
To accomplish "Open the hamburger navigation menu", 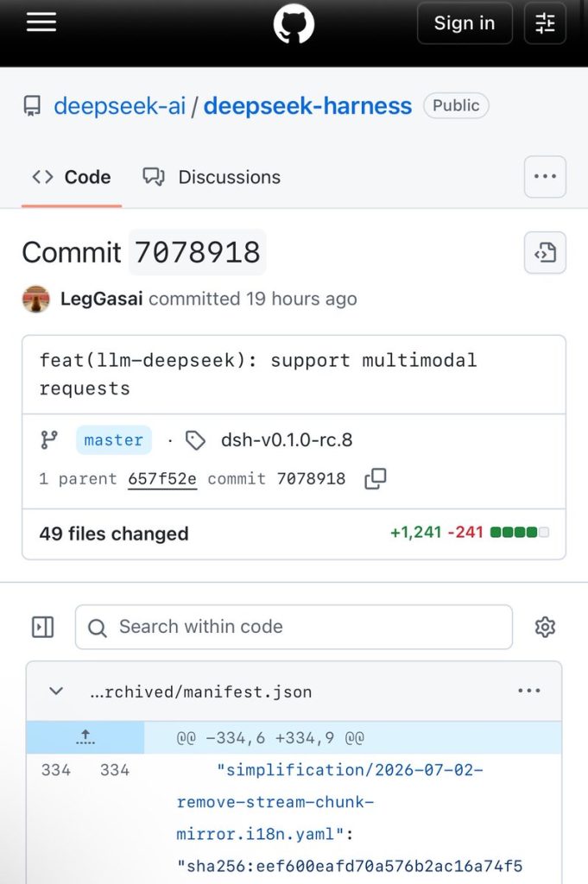I will tap(41, 22).
